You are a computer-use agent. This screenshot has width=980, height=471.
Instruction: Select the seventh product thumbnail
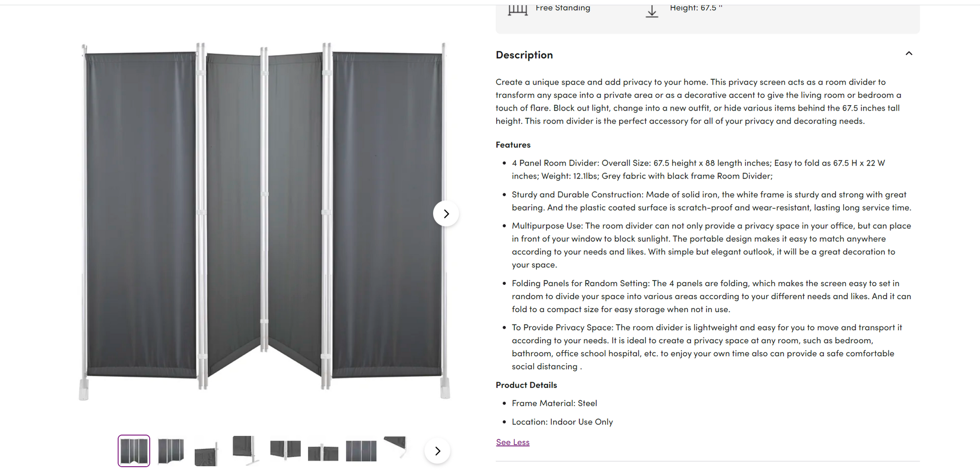(361, 451)
